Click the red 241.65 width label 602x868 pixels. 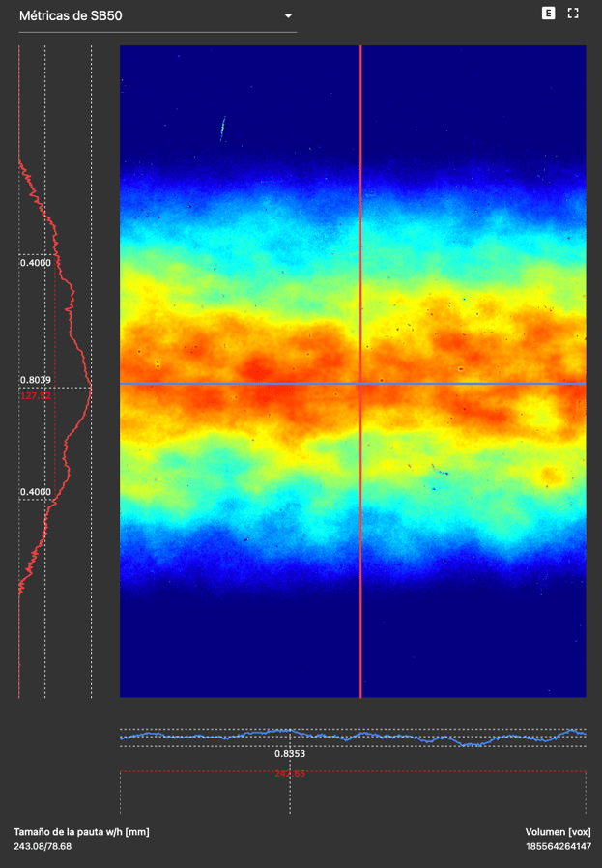coord(290,773)
